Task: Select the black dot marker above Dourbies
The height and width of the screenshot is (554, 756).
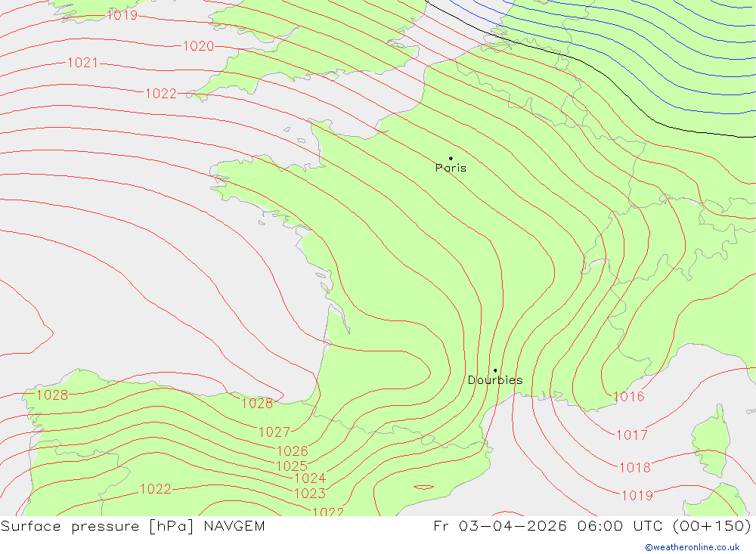Action: (x=495, y=370)
